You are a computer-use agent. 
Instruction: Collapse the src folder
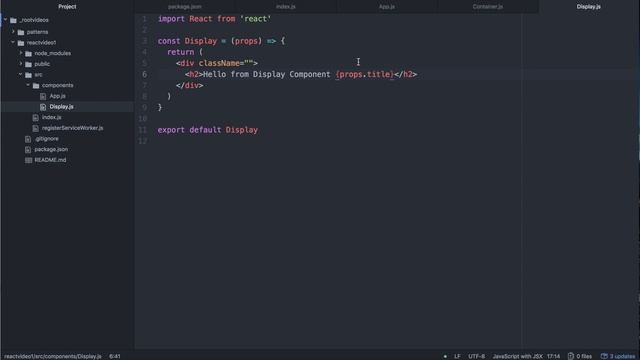pos(21,74)
